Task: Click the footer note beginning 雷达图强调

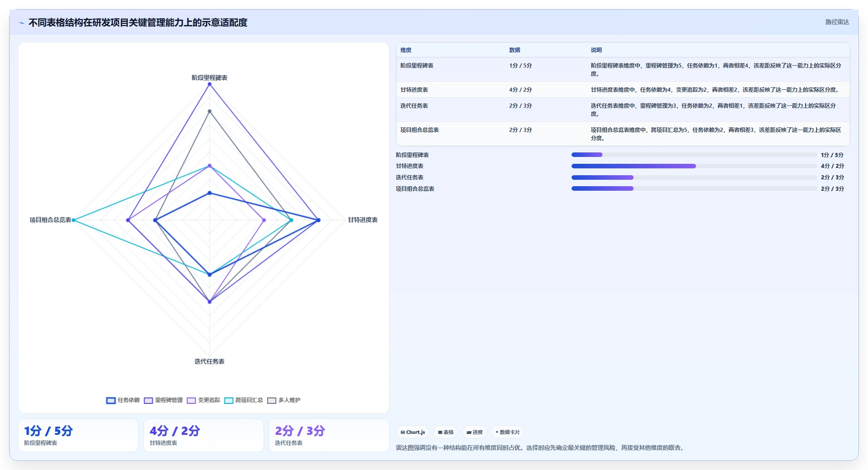Action: point(541,448)
